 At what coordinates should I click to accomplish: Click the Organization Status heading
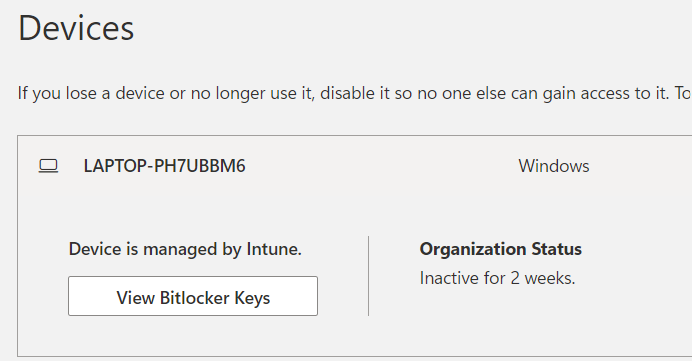coord(500,249)
